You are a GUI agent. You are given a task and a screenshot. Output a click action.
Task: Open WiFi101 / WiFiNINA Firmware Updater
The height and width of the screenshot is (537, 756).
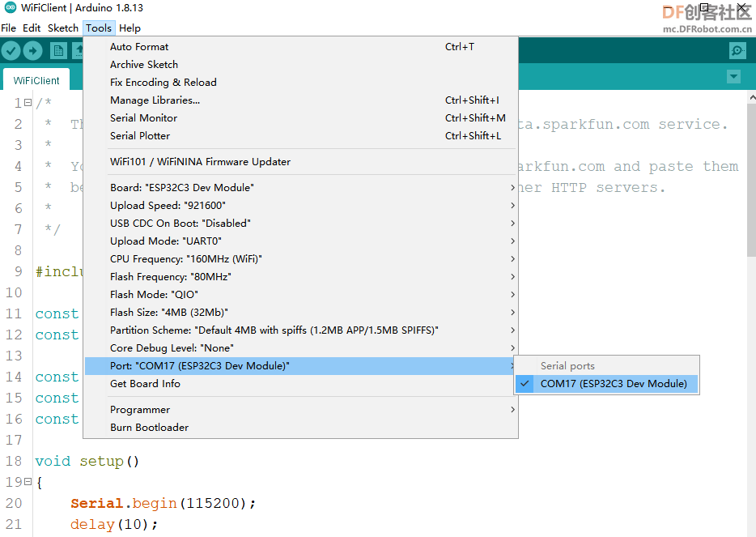point(300,162)
